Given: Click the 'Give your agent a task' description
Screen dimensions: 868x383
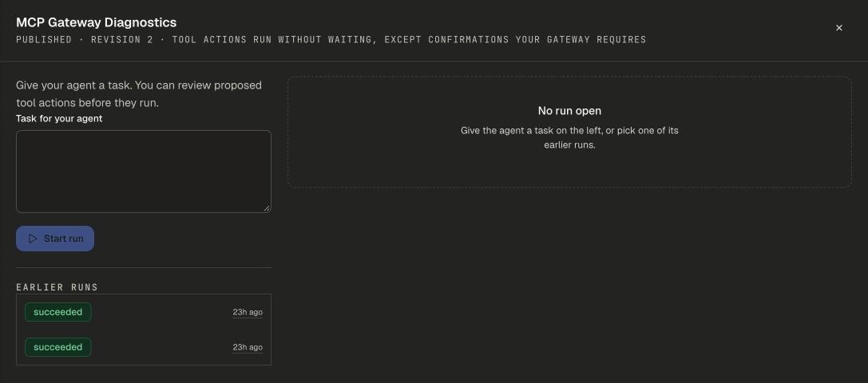Looking at the screenshot, I should 139,94.
